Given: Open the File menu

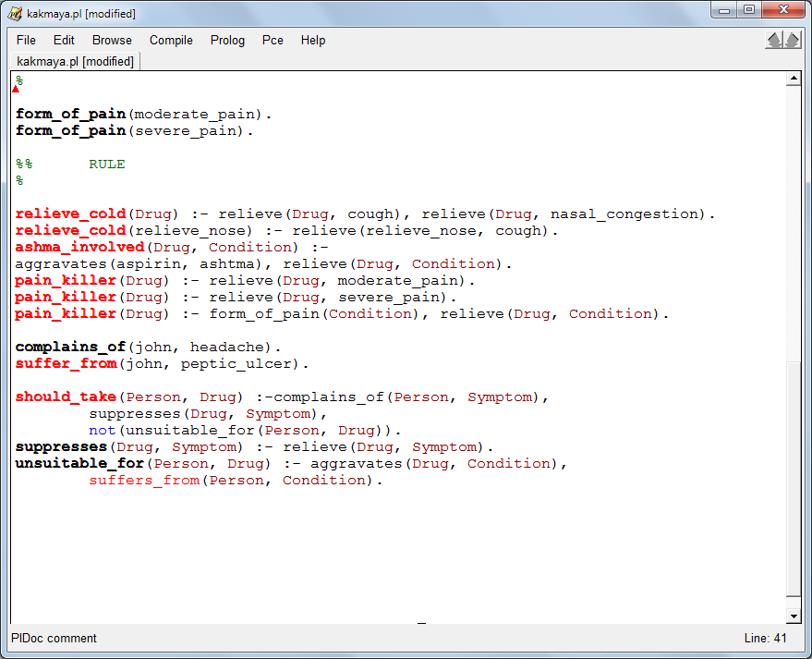Looking at the screenshot, I should 25,40.
